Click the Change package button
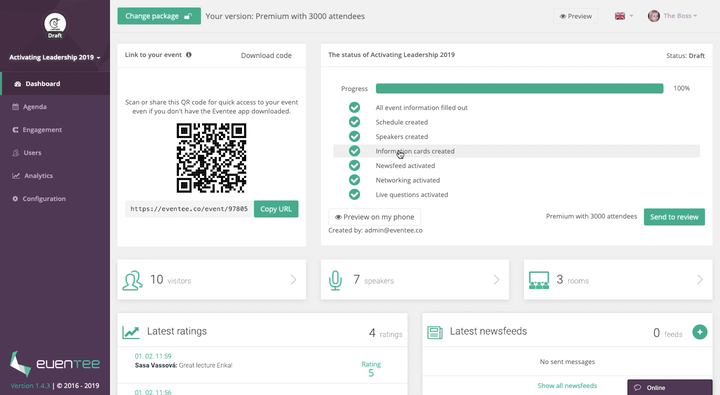 point(159,16)
